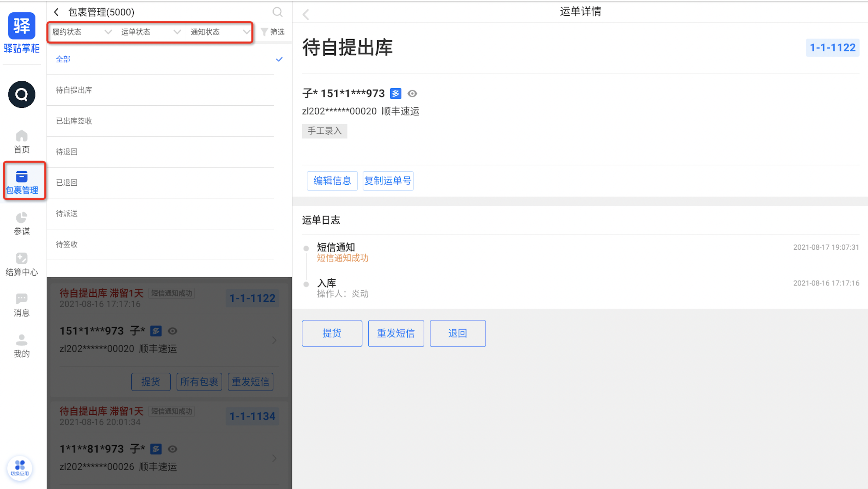The height and width of the screenshot is (489, 868).
Task: Select 已退回 filter option
Action: (160, 183)
